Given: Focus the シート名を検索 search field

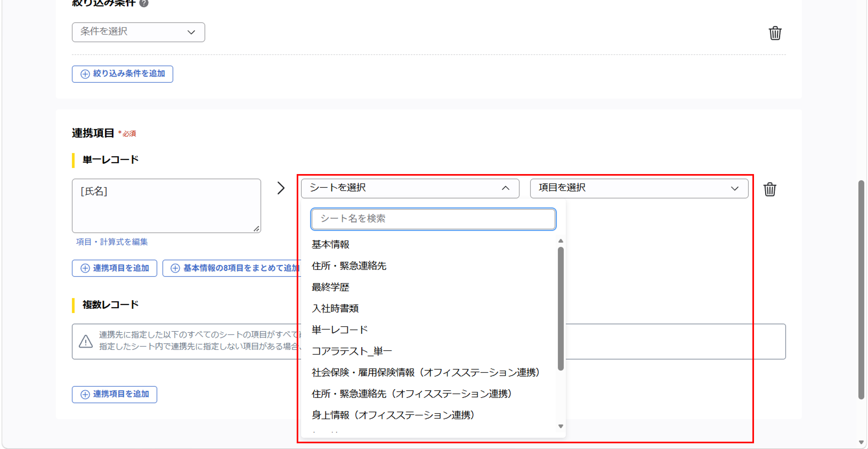Looking at the screenshot, I should (433, 219).
